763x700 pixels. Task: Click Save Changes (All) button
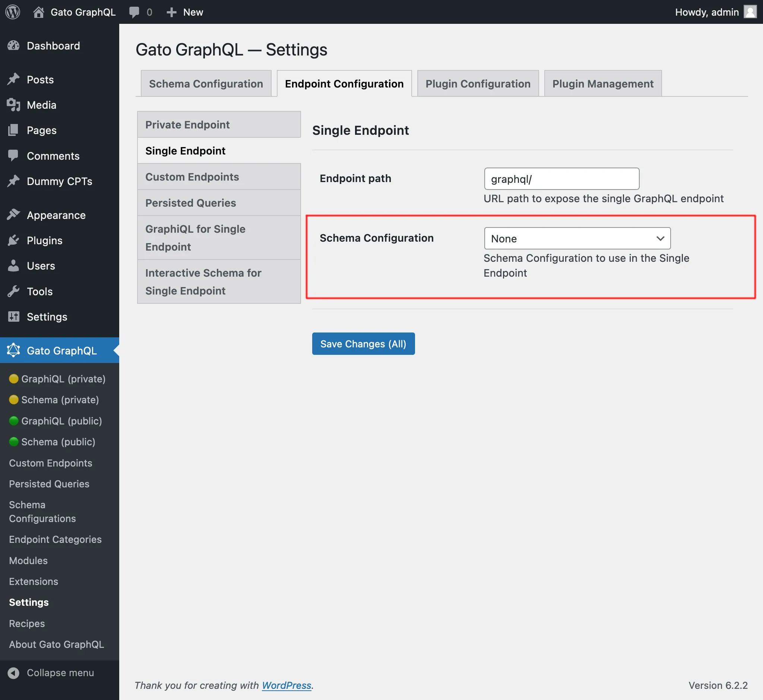[363, 344]
